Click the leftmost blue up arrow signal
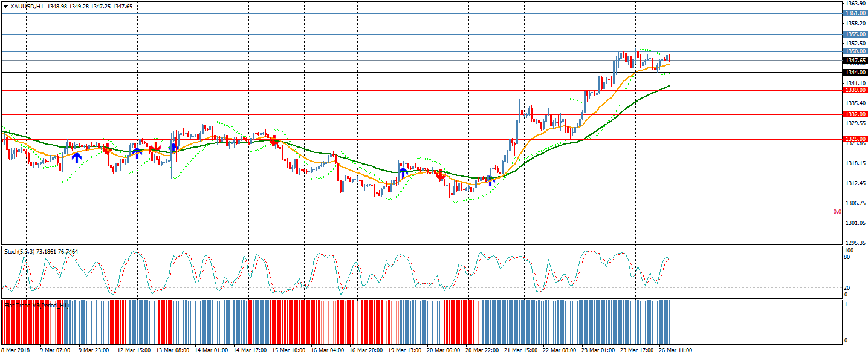This screenshot has width=868, height=357. tap(77, 157)
